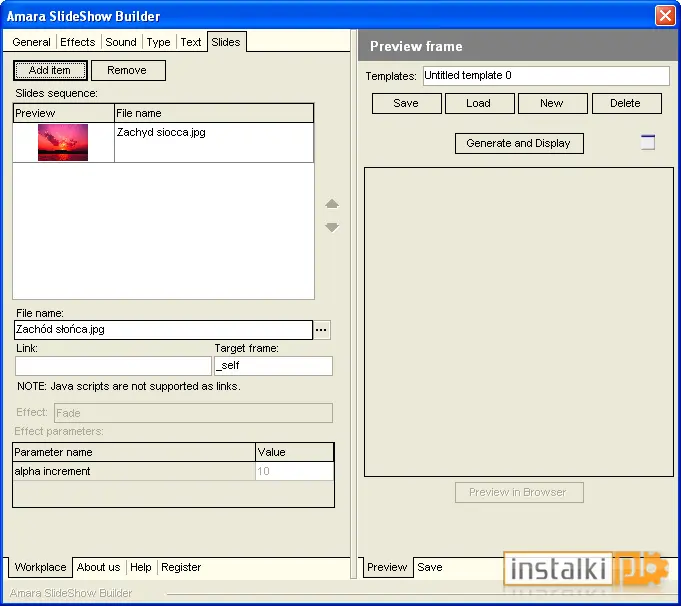Open file browse ellipsis button

click(321, 330)
